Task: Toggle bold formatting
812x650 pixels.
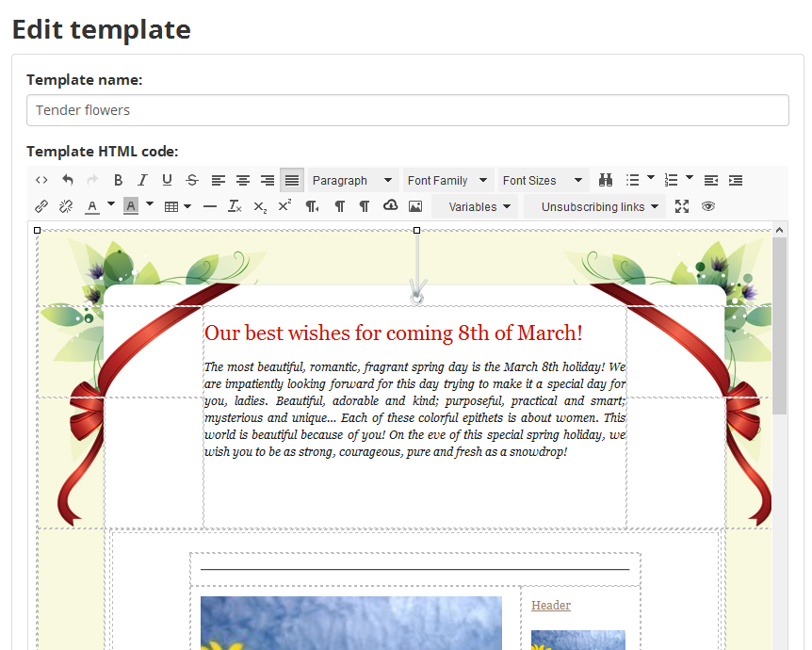Action: tap(118, 180)
